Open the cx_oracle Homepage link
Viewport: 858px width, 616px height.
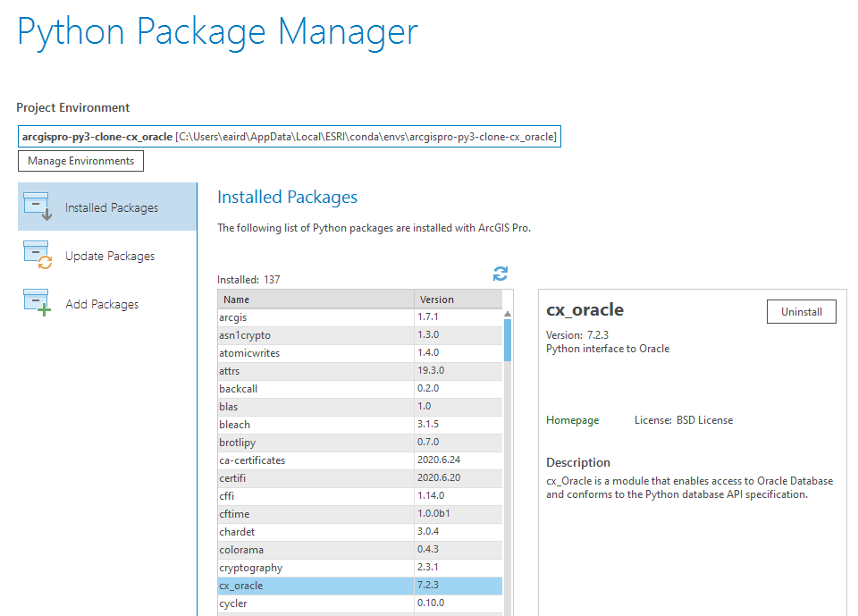(572, 420)
